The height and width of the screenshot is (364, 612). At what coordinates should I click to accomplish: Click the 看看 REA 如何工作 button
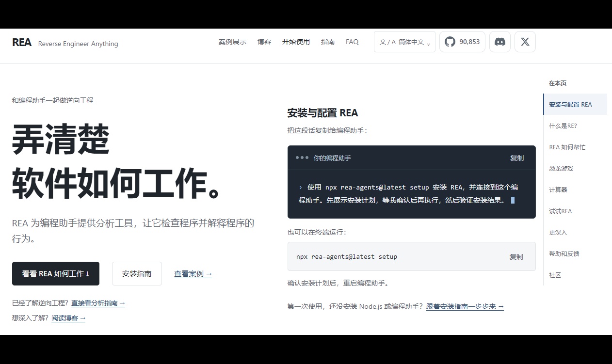point(56,273)
